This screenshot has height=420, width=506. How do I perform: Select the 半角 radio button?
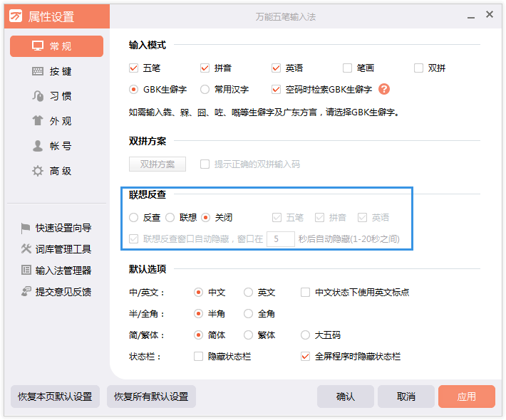coord(198,314)
